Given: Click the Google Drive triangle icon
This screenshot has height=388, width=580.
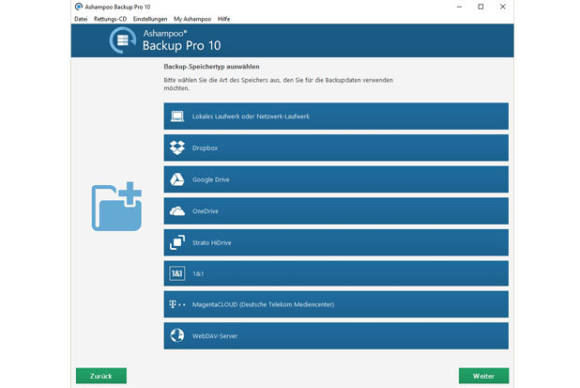Looking at the screenshot, I should pyautogui.click(x=177, y=179).
